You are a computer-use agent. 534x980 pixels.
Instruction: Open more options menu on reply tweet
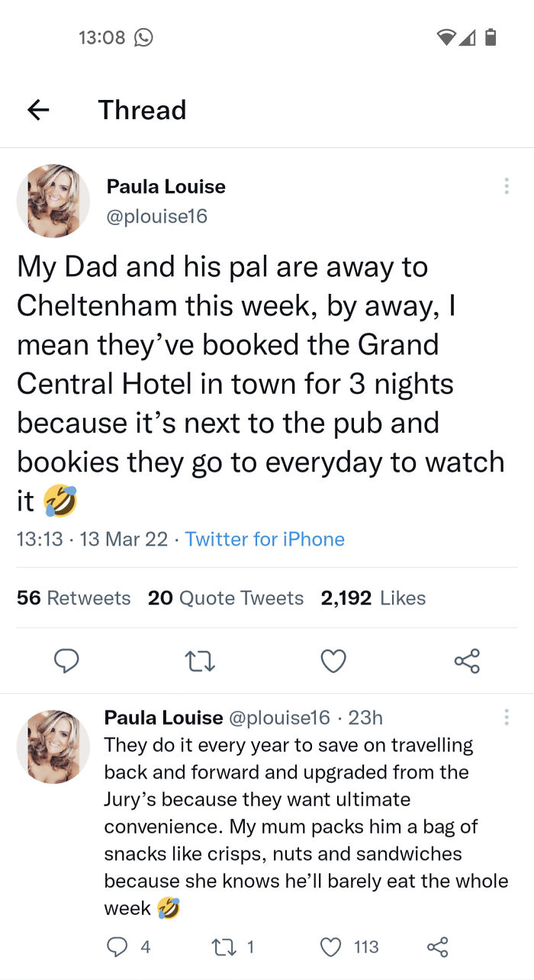click(506, 717)
